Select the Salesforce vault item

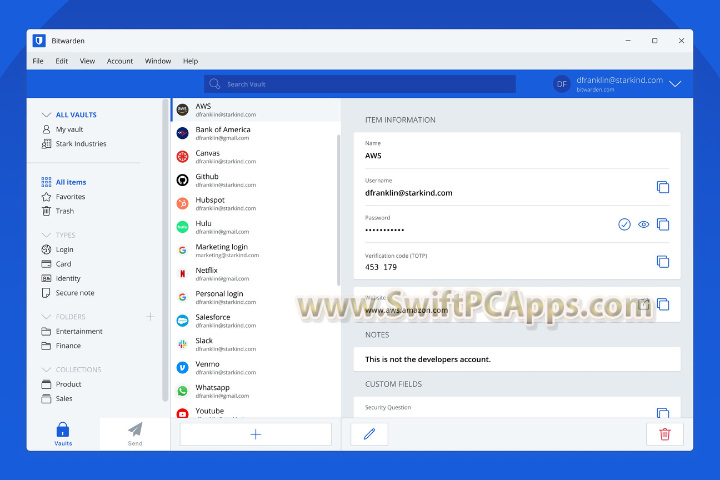click(255, 321)
